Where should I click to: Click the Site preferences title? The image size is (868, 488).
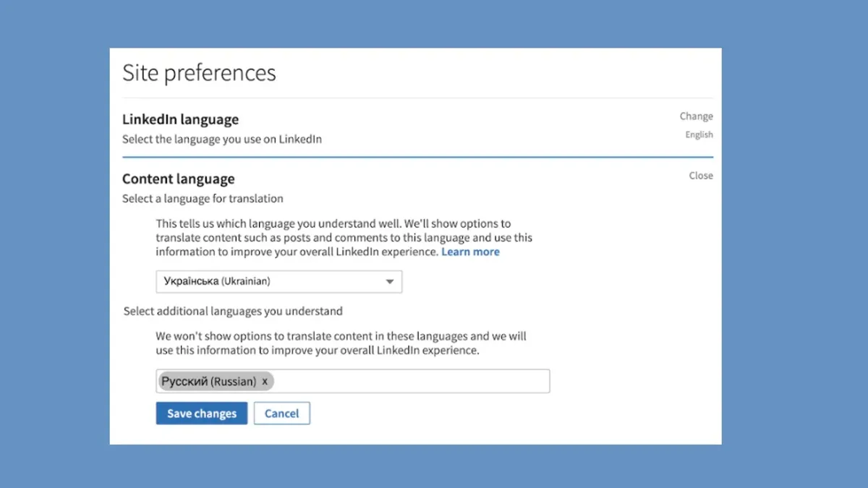[x=199, y=73]
